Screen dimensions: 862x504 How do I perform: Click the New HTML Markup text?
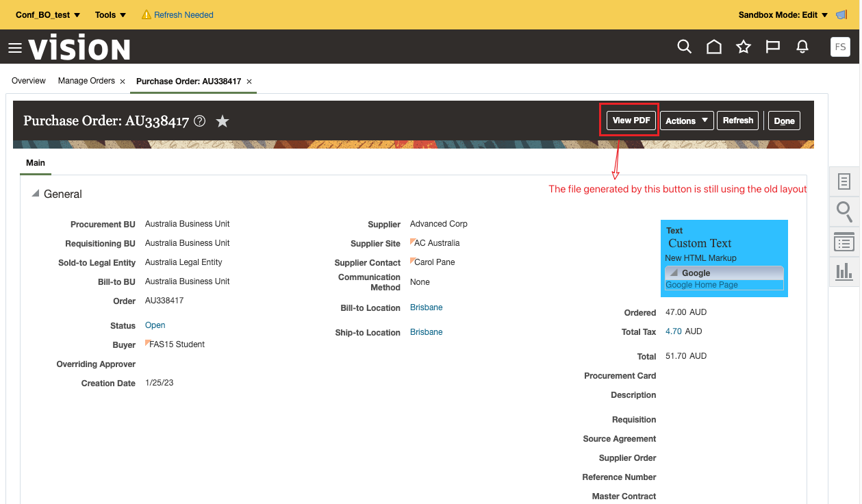tap(700, 258)
